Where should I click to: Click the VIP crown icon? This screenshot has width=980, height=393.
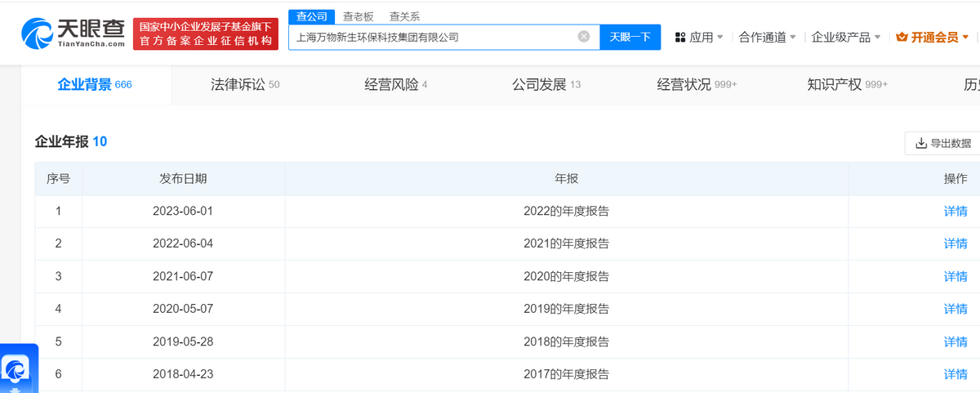(902, 38)
